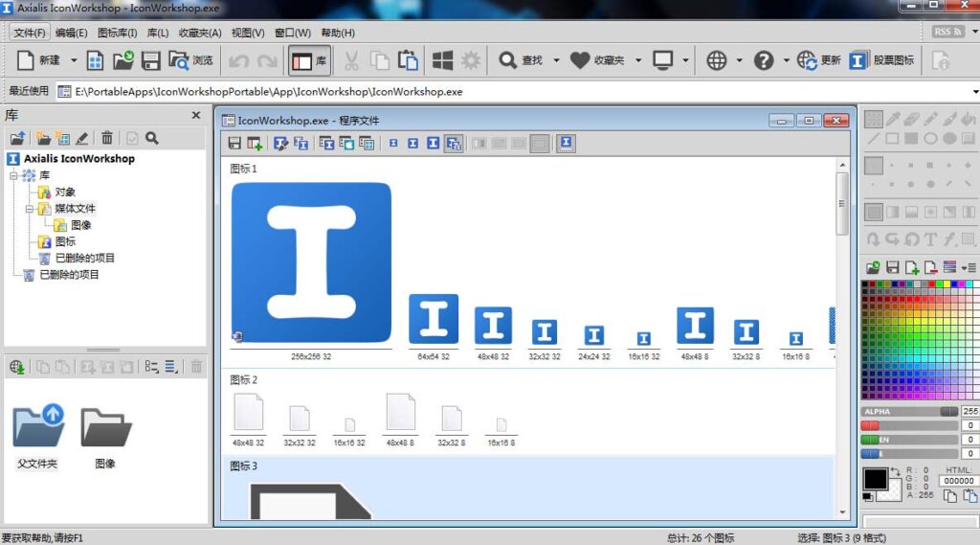Click the edit icon pencil button in document toolbar

point(280,144)
